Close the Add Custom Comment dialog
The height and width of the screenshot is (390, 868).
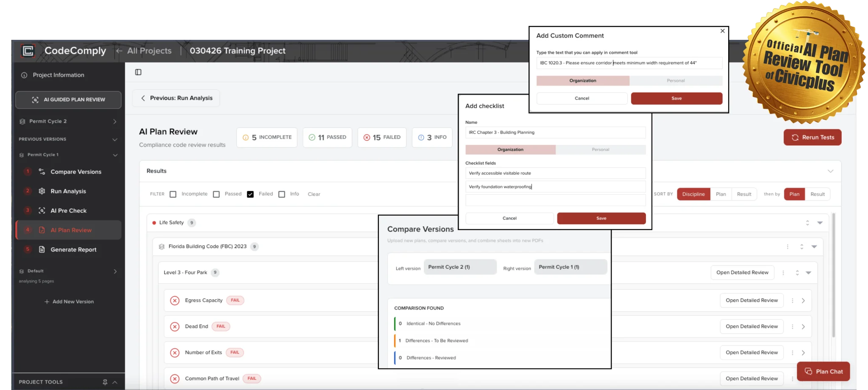(723, 31)
